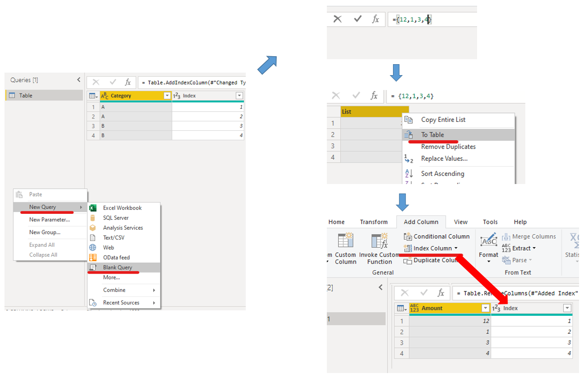Image resolution: width=588 pixels, height=380 pixels.
Task: Click Merge Columns icon
Action: [x=506, y=237]
